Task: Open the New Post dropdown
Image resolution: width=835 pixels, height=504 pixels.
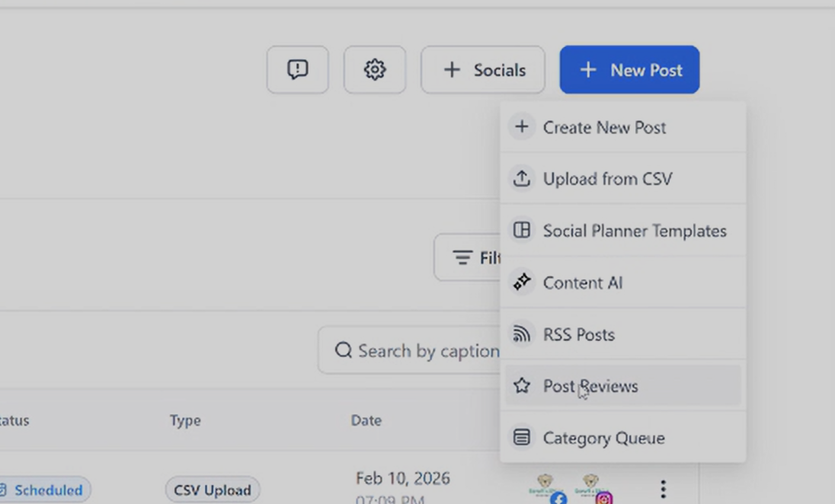Action: (x=629, y=69)
